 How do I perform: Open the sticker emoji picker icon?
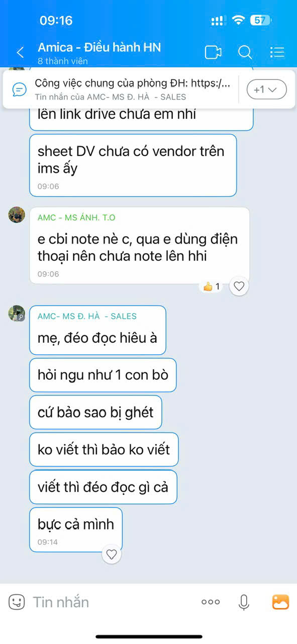point(17,602)
